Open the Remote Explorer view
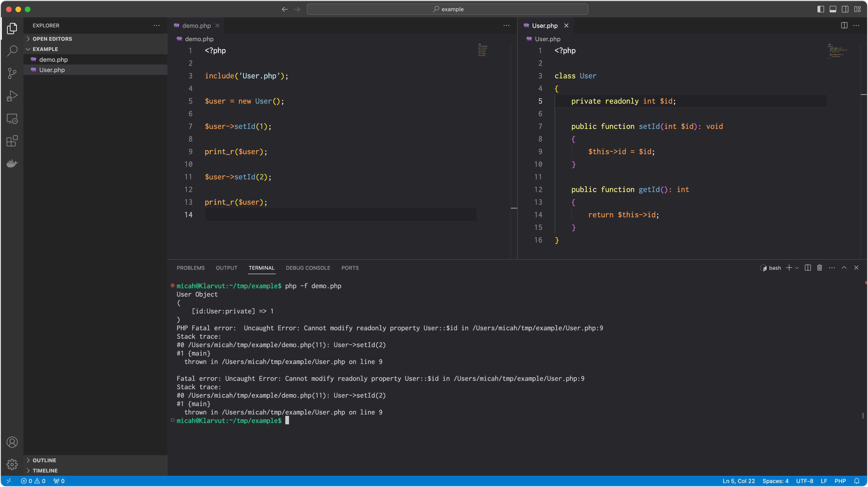This screenshot has height=487, width=868. point(12,118)
